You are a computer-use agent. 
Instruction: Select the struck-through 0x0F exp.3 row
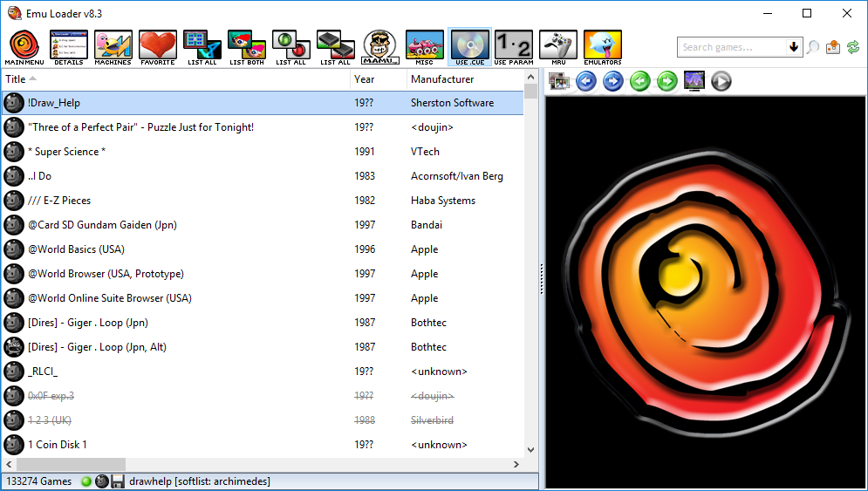pos(263,396)
